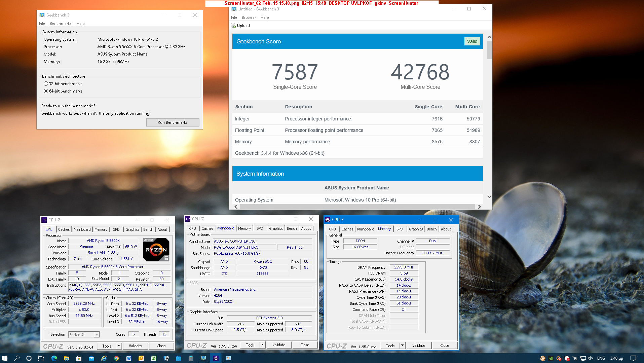Select the 64-bit benchmarks radio button
644x363 pixels.
(x=46, y=91)
